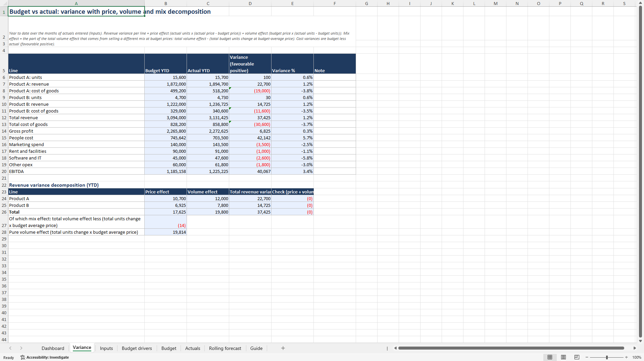
Task: Click the Actual YTD column heading cell
Action: click(208, 64)
